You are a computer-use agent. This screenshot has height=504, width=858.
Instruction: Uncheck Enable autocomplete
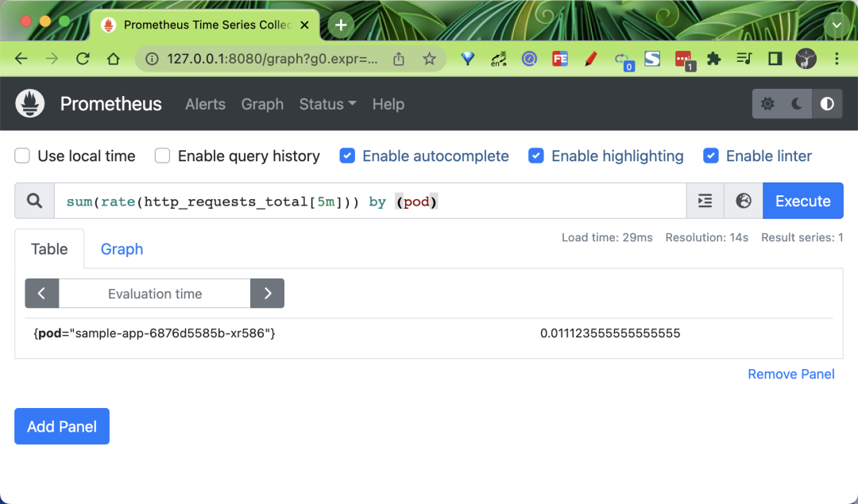coord(347,156)
